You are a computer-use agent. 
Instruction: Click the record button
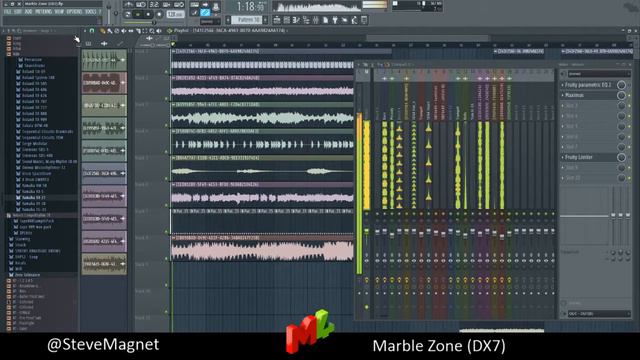point(159,14)
